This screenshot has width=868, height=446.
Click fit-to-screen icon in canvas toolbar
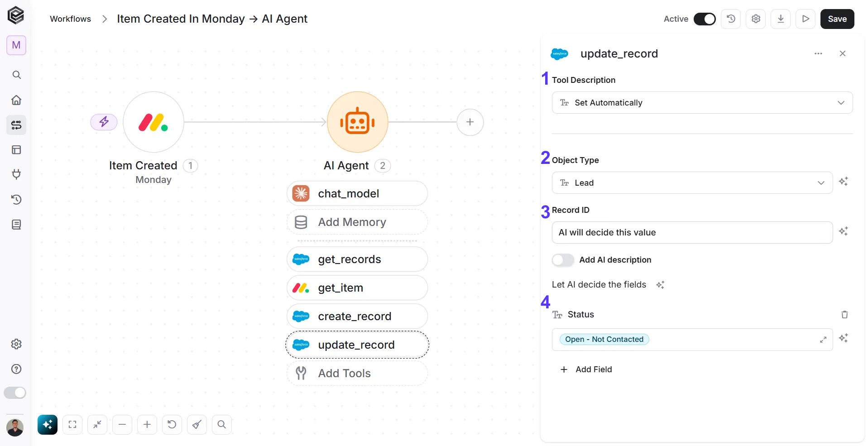[72, 425]
